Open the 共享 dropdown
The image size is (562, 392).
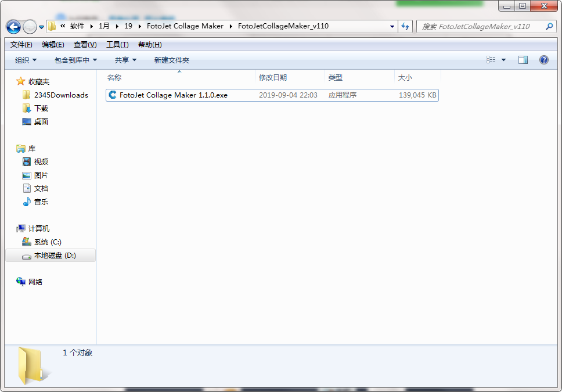125,60
